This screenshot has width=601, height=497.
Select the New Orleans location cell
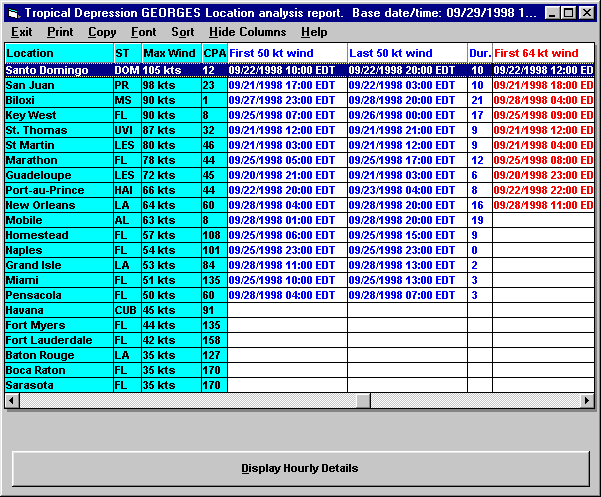pos(59,205)
